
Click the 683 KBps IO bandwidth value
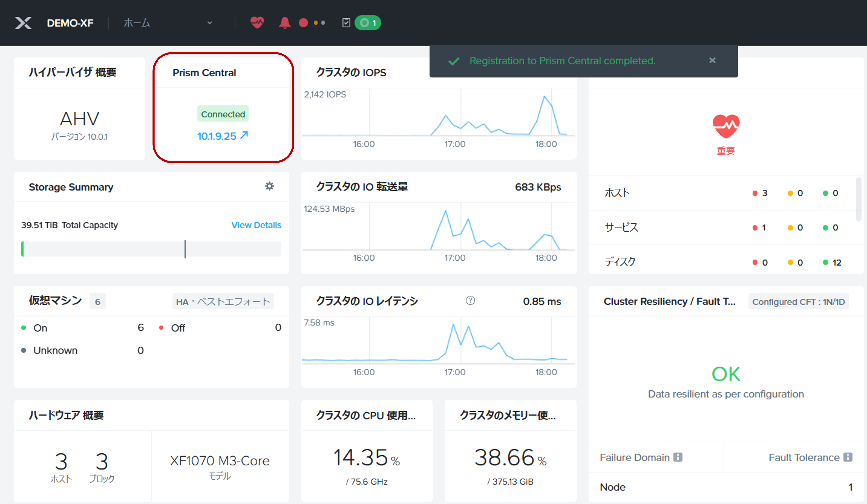pyautogui.click(x=538, y=187)
